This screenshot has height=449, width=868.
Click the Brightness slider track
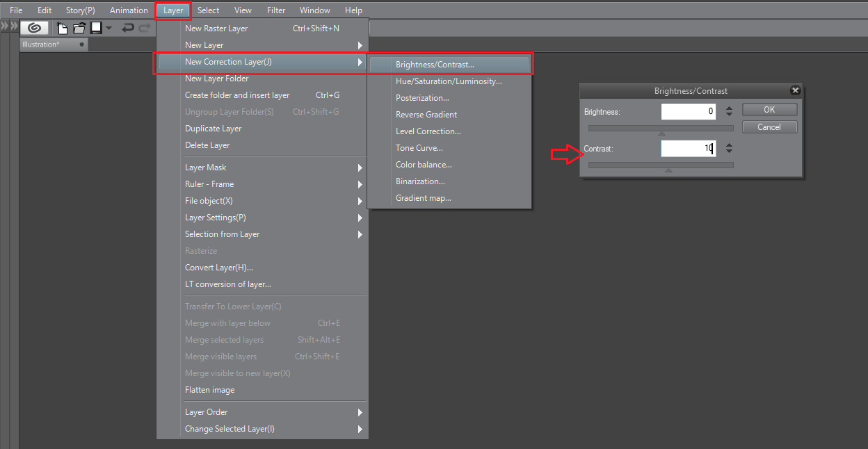[661, 128]
